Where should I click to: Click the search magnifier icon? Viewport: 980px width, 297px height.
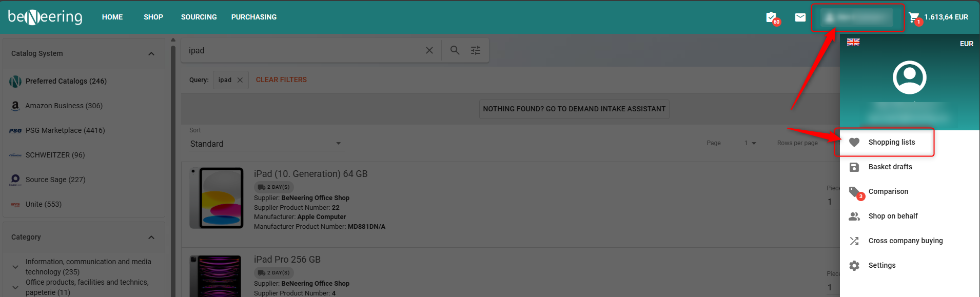455,50
